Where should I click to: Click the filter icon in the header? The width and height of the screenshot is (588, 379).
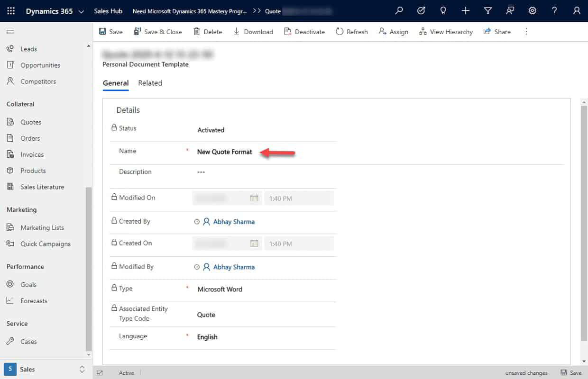click(487, 10)
